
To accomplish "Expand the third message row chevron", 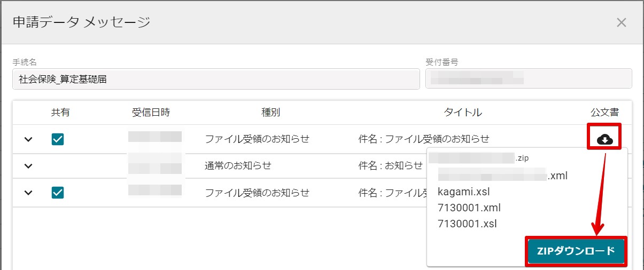I will pyautogui.click(x=28, y=193).
